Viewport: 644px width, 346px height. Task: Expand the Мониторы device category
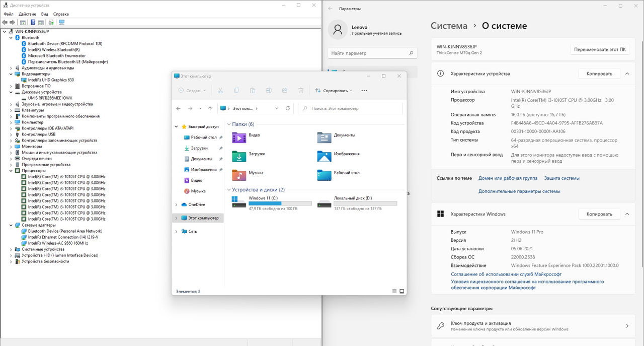(x=11, y=147)
